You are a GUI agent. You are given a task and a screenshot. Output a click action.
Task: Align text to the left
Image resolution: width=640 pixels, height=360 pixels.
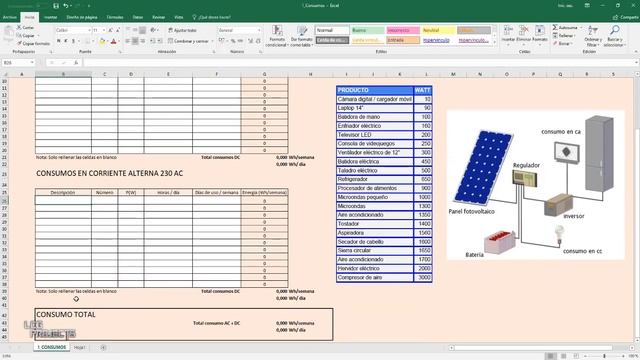click(x=128, y=41)
